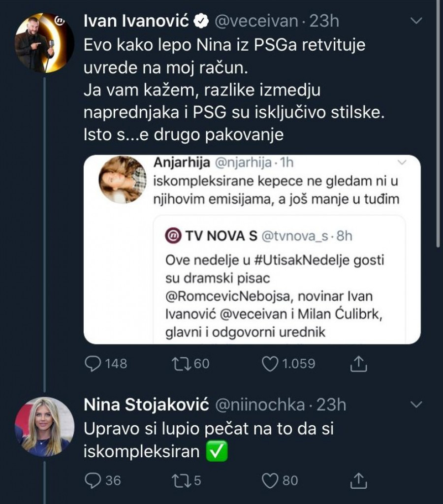443x504 pixels.
Task: Open more options on Nina Stojaković's tweet
Action: tap(416, 405)
